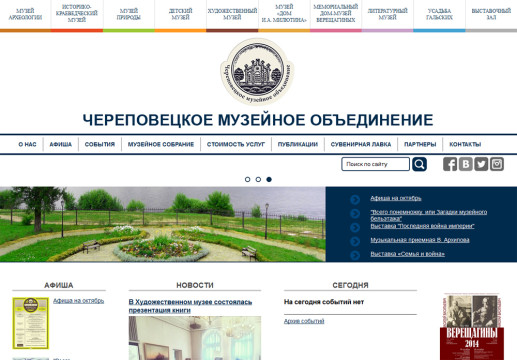The image size is (517, 360).
Task: Click the news photo of museum hall
Action: coord(195,338)
